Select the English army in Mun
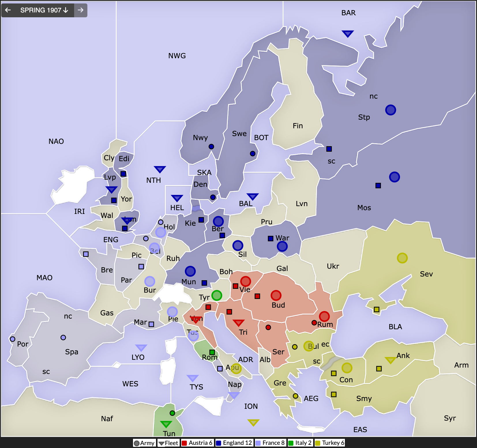477x448 pixels. click(190, 271)
